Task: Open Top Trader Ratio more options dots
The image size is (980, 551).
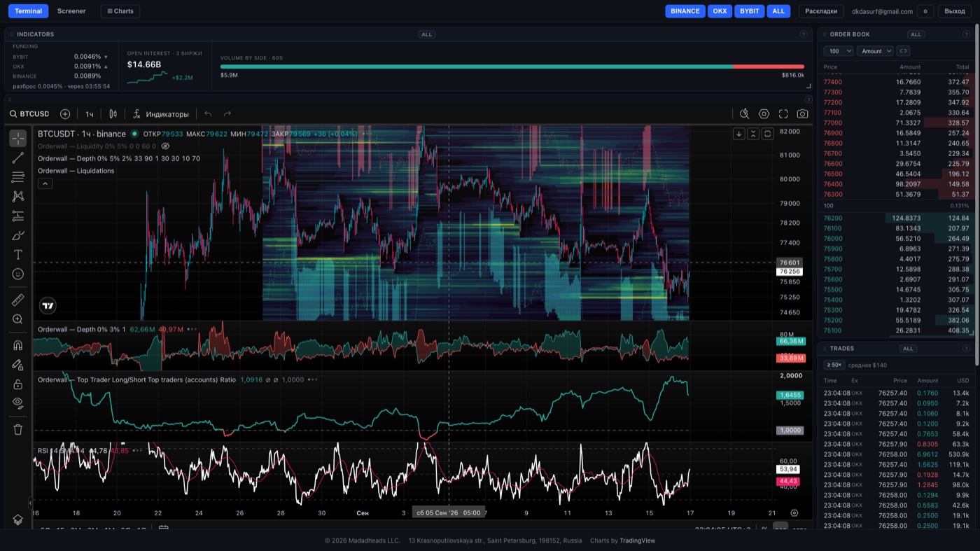Action: click(x=313, y=379)
